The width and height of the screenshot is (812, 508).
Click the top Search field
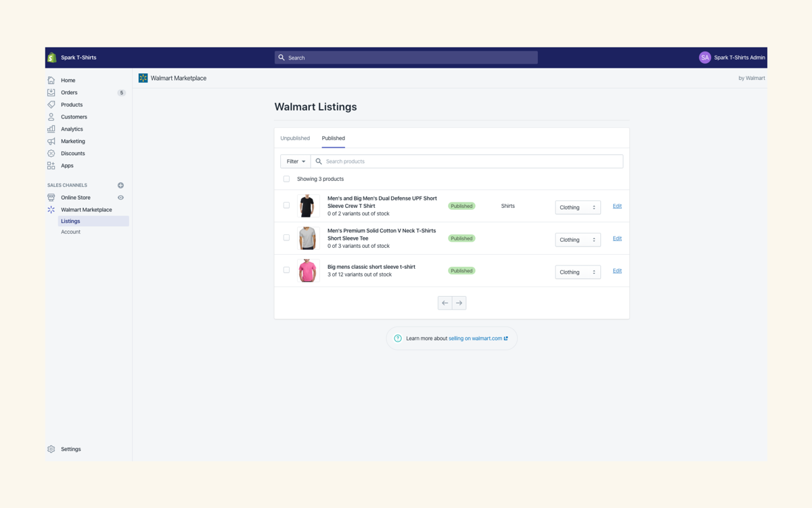[x=406, y=58]
